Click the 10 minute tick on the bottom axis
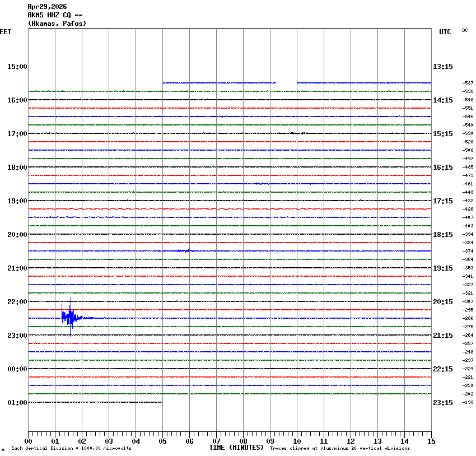This screenshot has height=456, width=476. 297,441
